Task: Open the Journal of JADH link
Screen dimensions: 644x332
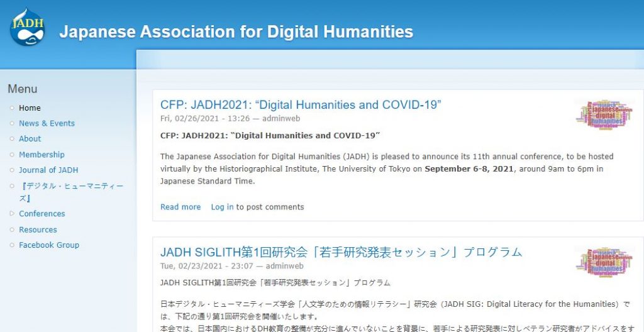Action: (x=48, y=170)
